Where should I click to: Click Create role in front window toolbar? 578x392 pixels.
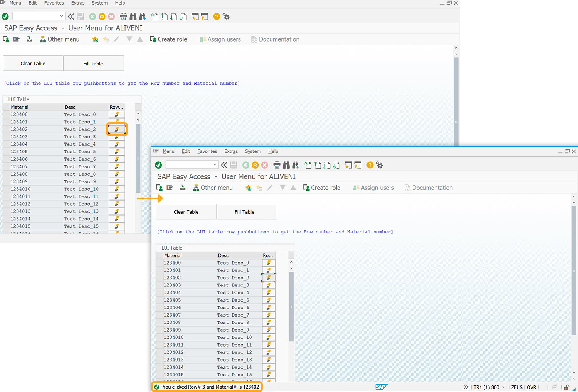click(322, 188)
